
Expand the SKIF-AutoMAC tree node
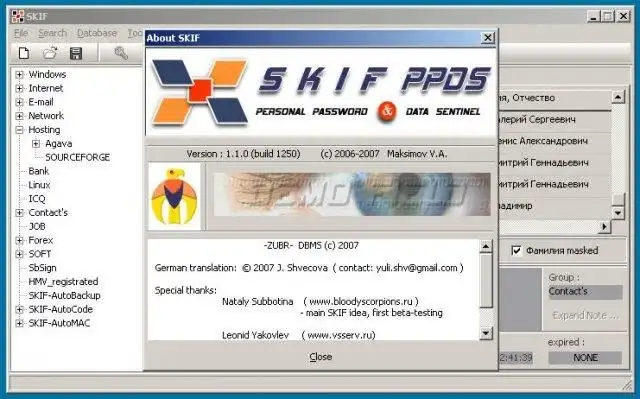coord(19,323)
